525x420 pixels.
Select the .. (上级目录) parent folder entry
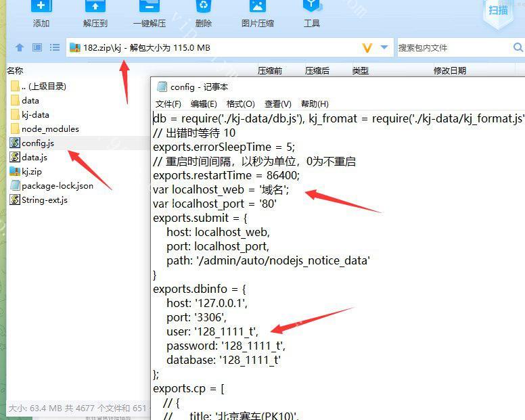pos(43,86)
